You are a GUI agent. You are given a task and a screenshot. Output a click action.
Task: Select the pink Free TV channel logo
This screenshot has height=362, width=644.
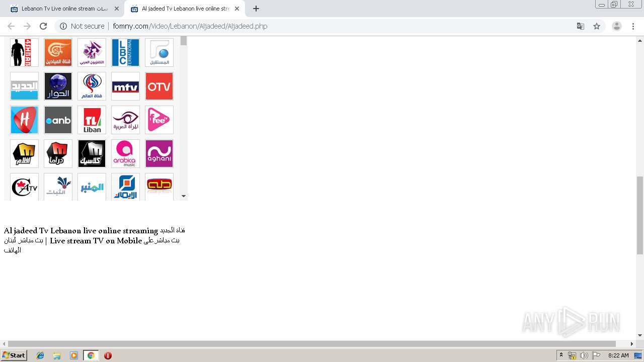[x=159, y=120]
